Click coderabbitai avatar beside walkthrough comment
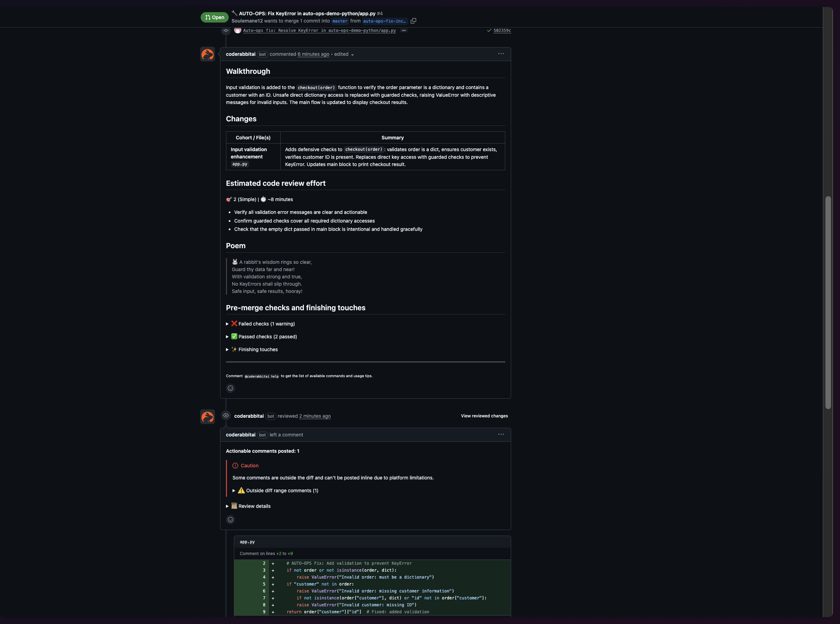The image size is (840, 624). (207, 54)
